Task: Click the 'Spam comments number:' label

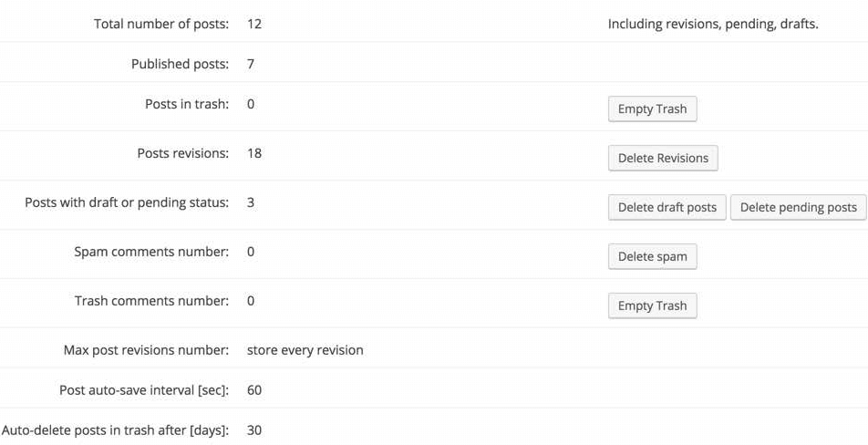Action: point(151,252)
